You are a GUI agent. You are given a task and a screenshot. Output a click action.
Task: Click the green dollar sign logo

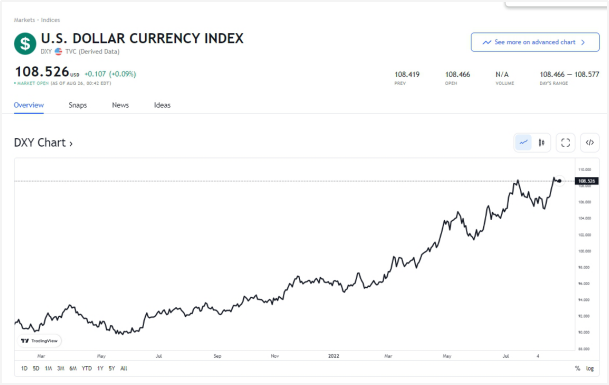coord(25,44)
